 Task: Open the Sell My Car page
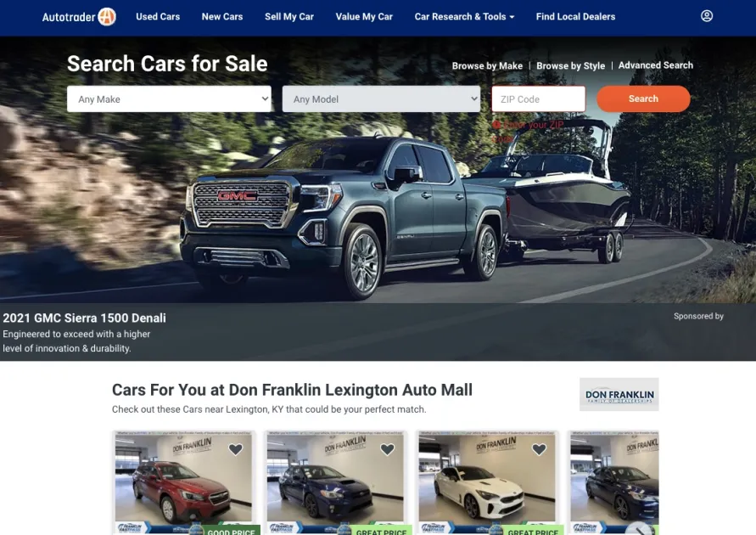coord(288,17)
